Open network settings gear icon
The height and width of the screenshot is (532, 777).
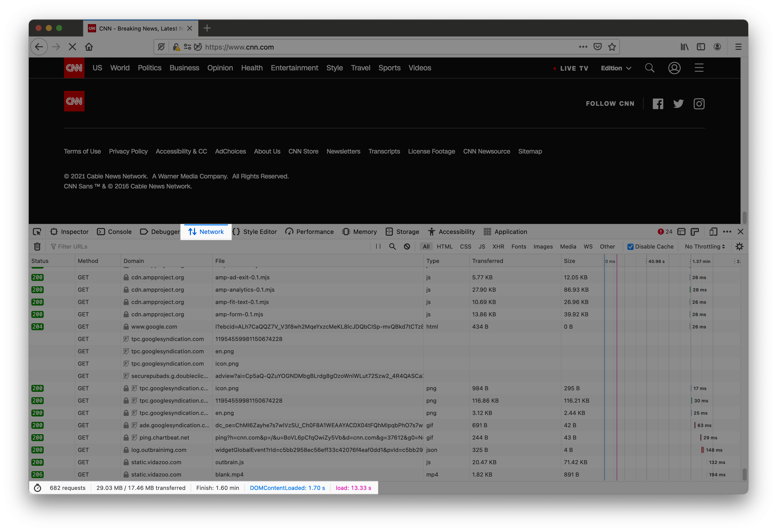pyautogui.click(x=739, y=247)
